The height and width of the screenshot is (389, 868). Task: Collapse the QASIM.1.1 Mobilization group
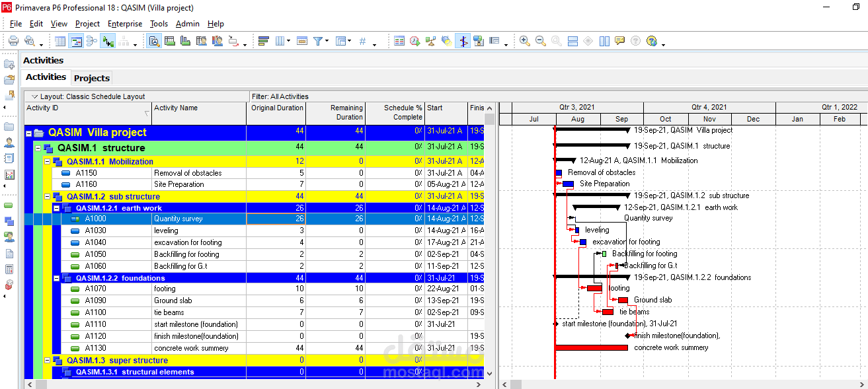point(48,162)
